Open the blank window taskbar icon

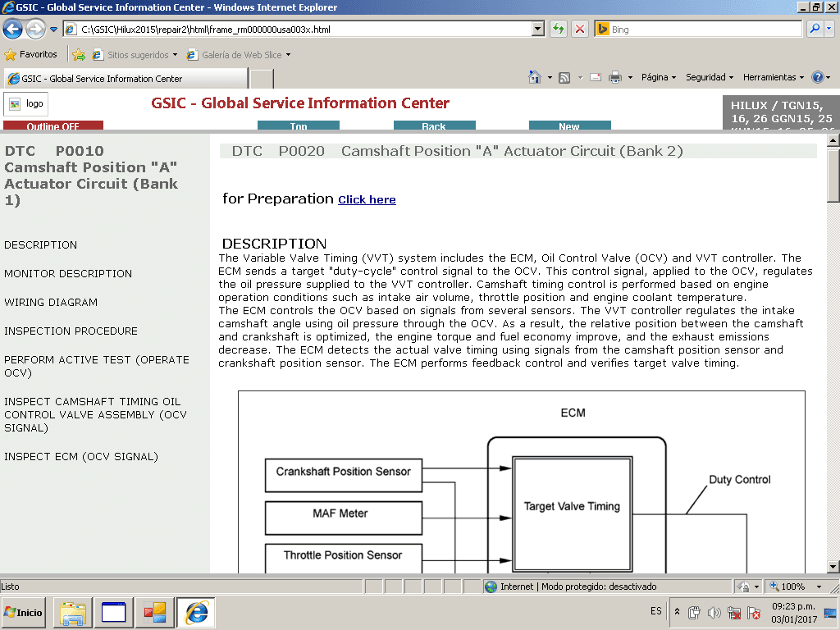[113, 612]
